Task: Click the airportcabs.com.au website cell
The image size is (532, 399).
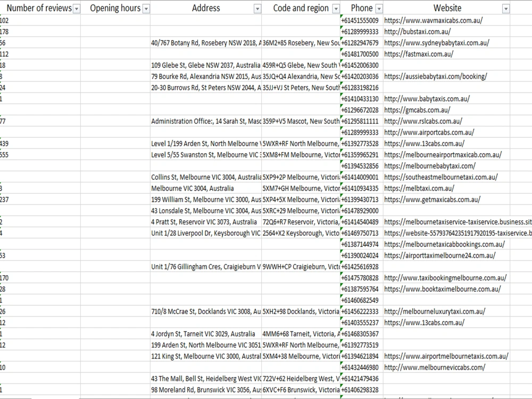Action: click(x=446, y=132)
